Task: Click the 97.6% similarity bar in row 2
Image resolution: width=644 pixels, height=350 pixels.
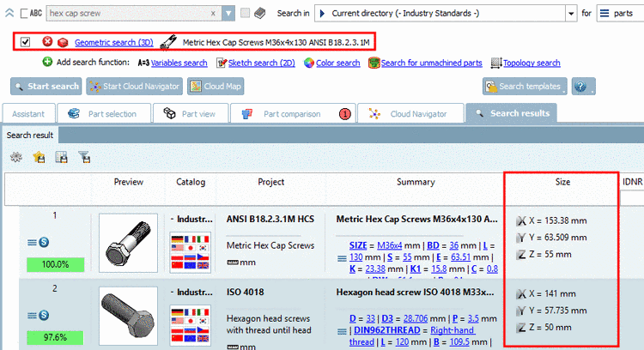Action: coord(53,338)
